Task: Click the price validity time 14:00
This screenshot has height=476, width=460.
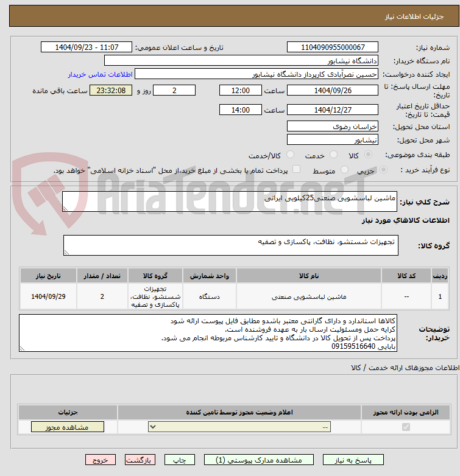Action: point(240,110)
